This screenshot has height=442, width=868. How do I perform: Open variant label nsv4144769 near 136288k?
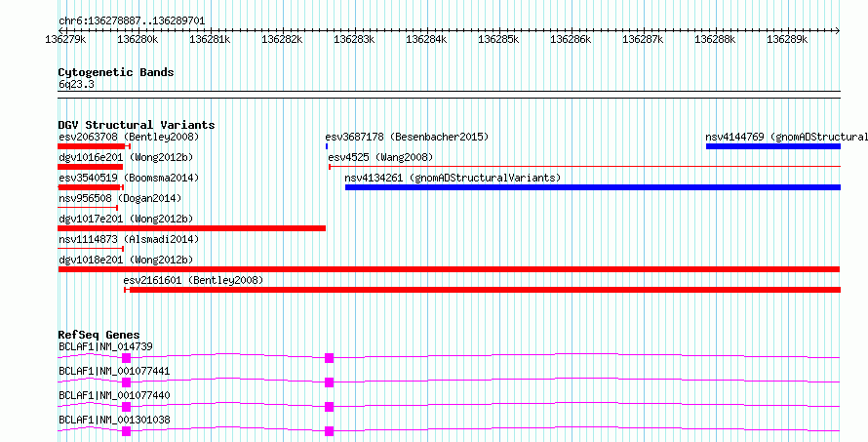tap(786, 137)
